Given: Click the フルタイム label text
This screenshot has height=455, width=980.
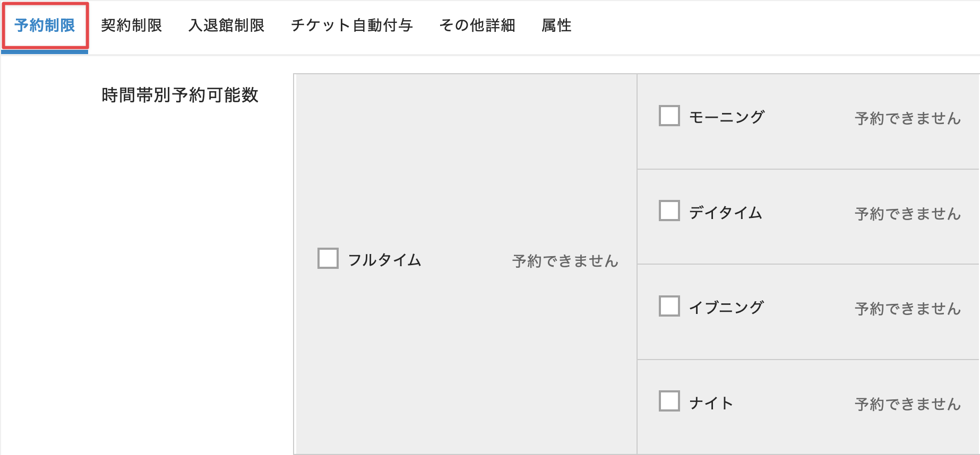Looking at the screenshot, I should pyautogui.click(x=384, y=260).
